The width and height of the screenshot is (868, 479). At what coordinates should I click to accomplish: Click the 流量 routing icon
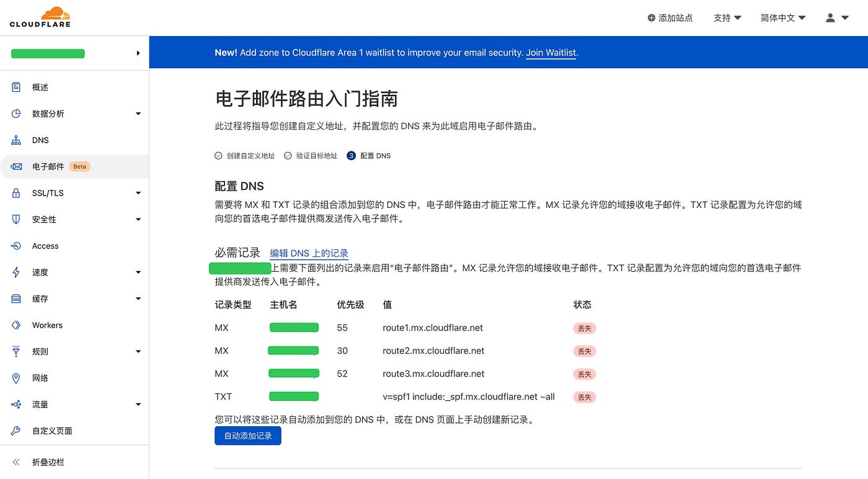16,405
